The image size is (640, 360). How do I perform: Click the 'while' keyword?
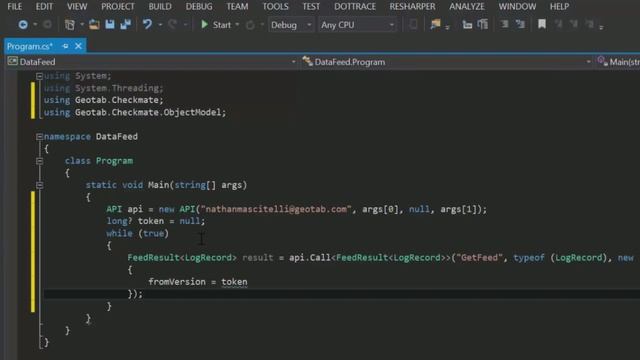(x=119, y=233)
